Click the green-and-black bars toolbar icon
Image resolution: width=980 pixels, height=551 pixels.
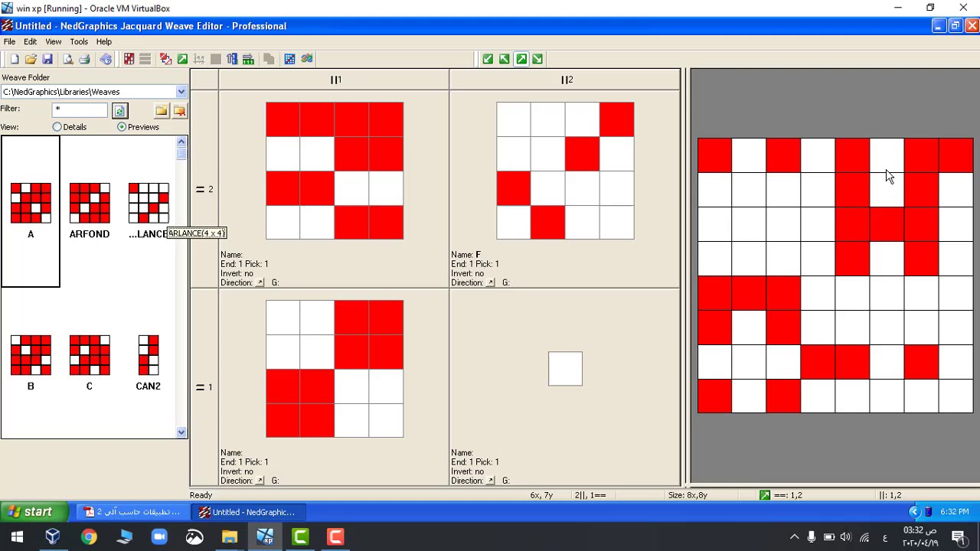click(x=248, y=59)
